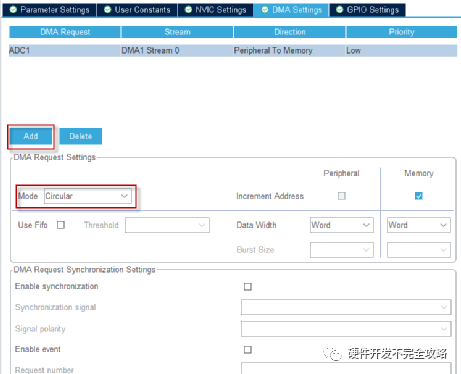Click the DMA Request column header
The height and width of the screenshot is (374, 461).
[65, 32]
